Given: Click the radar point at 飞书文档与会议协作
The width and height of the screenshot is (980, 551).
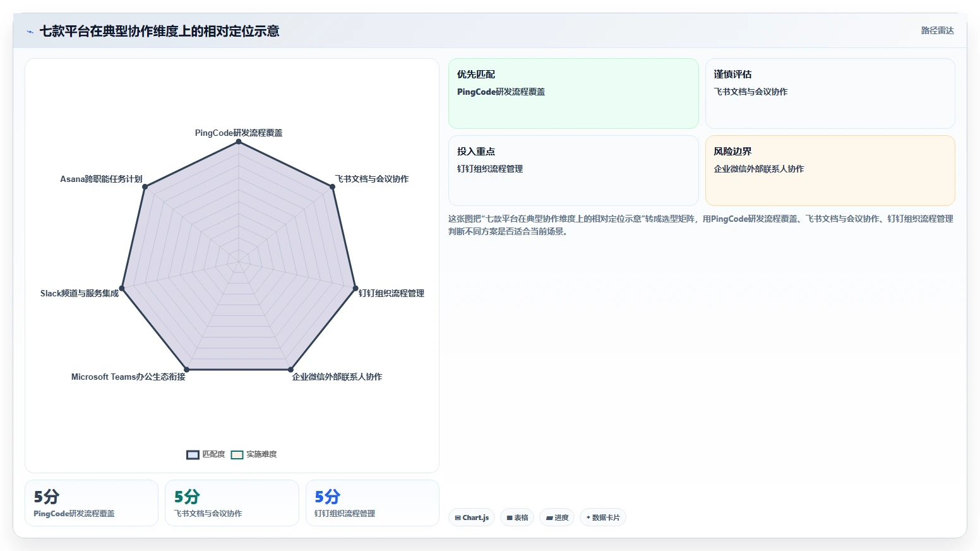Looking at the screenshot, I should [332, 186].
